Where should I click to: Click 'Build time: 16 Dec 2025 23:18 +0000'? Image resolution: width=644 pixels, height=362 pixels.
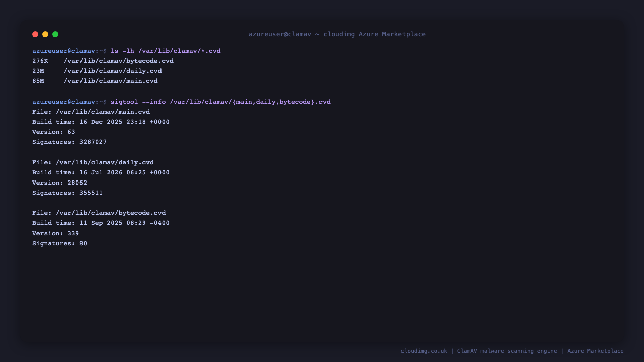tap(101, 122)
